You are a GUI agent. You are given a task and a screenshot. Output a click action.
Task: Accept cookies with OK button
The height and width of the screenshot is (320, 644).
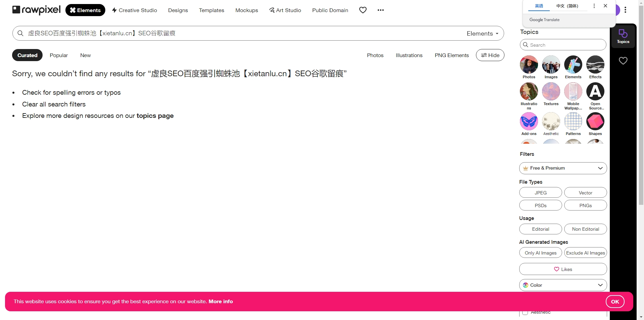615,302
